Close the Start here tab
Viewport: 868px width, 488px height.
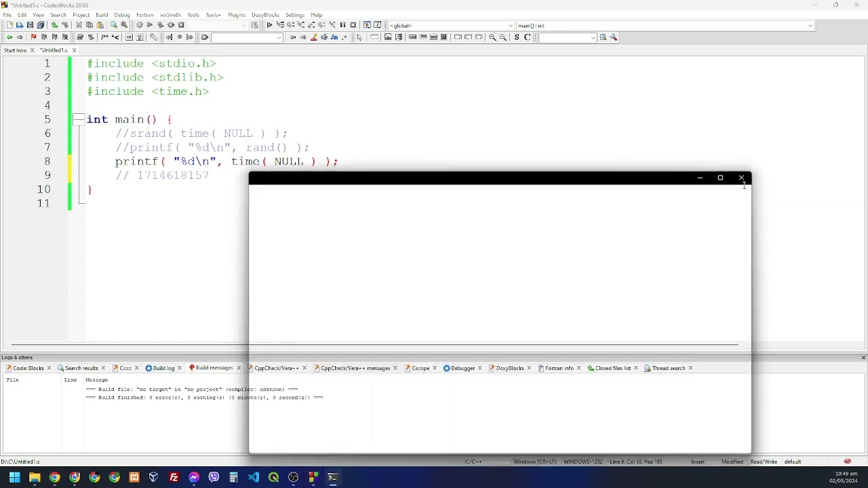(32, 51)
